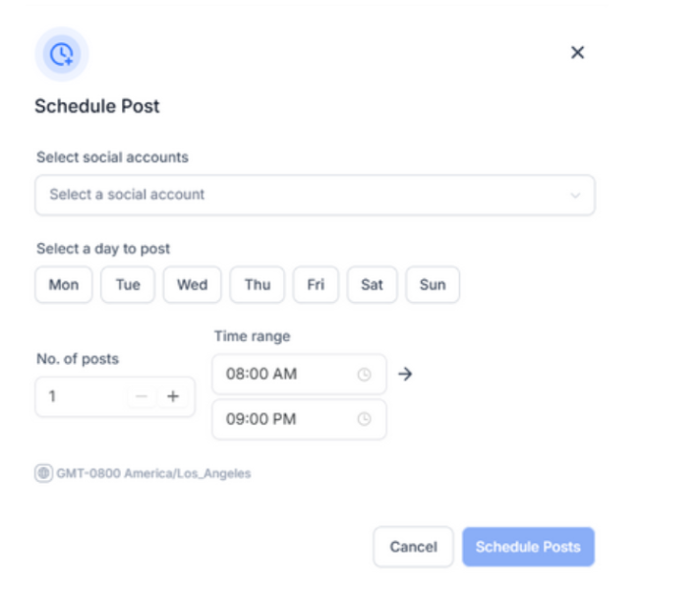
Task: Open the 08:00 AM start time picker
Action: (x=285, y=375)
